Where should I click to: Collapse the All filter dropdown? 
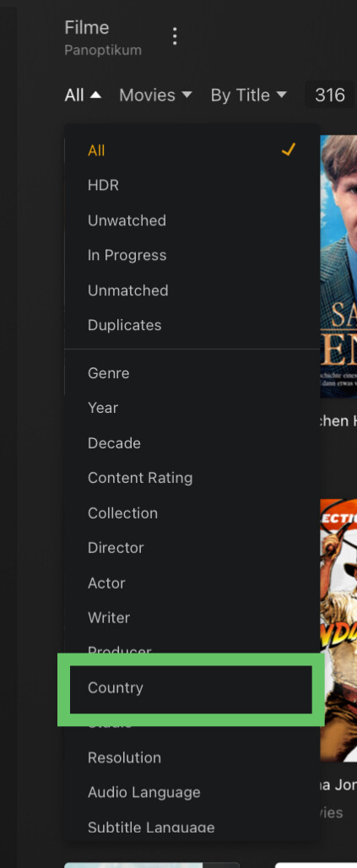point(83,95)
